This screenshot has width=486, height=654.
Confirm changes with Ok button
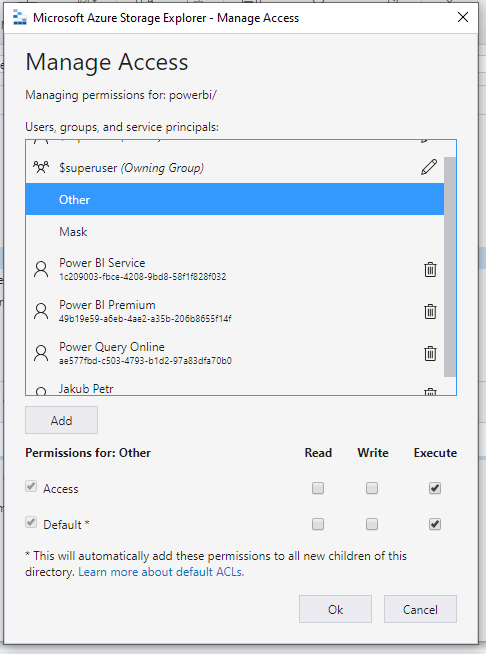click(x=335, y=609)
